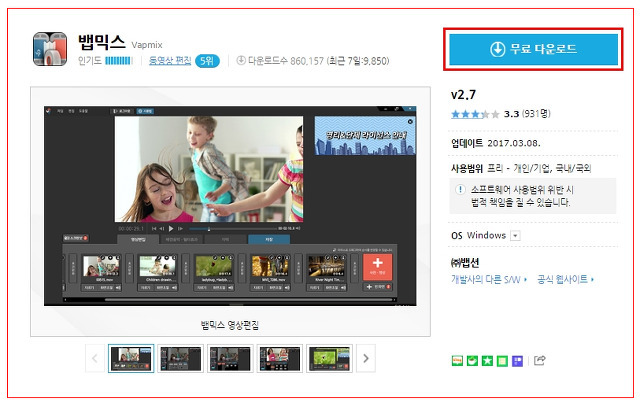Click the 뱁믹스 title heading
This screenshot has width=640, height=406.
pyautogui.click(x=102, y=42)
